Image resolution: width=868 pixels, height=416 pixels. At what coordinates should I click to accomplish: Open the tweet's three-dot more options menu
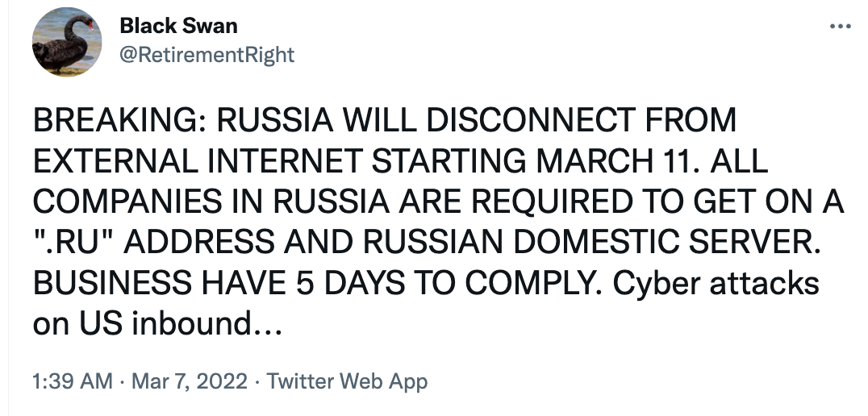(840, 26)
